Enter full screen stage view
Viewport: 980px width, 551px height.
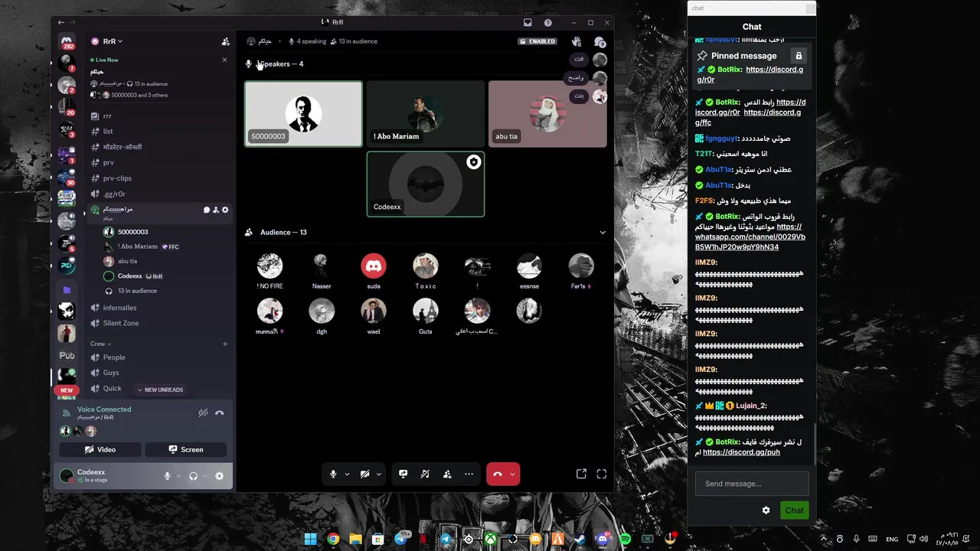point(602,474)
